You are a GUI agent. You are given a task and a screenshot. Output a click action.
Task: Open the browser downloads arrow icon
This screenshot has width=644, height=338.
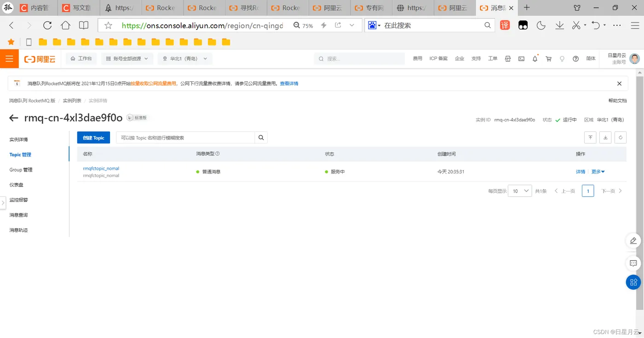(x=559, y=26)
